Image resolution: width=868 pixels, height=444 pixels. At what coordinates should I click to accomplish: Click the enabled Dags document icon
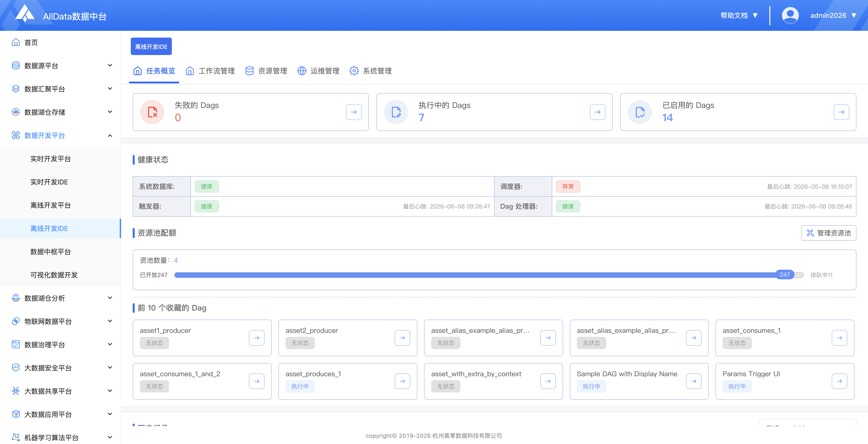click(640, 112)
